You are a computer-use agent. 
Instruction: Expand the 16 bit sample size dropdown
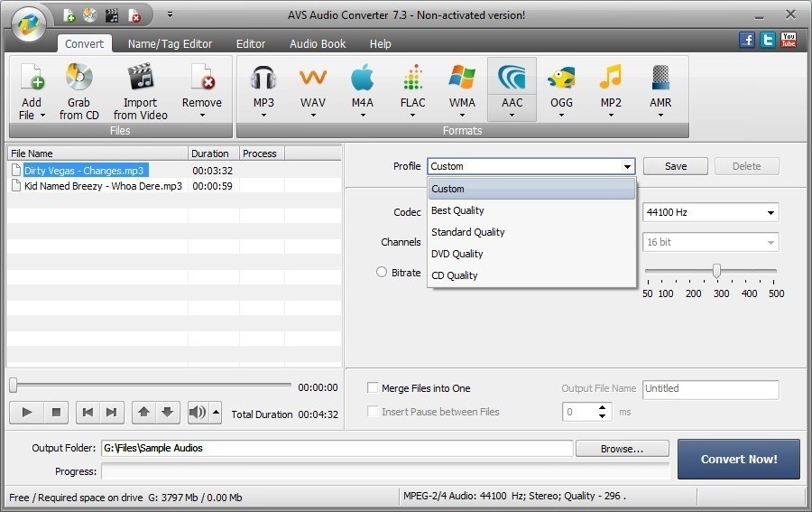(x=770, y=242)
